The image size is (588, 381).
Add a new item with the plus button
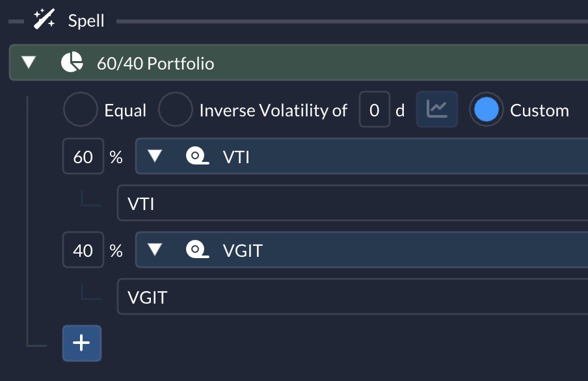(x=82, y=343)
